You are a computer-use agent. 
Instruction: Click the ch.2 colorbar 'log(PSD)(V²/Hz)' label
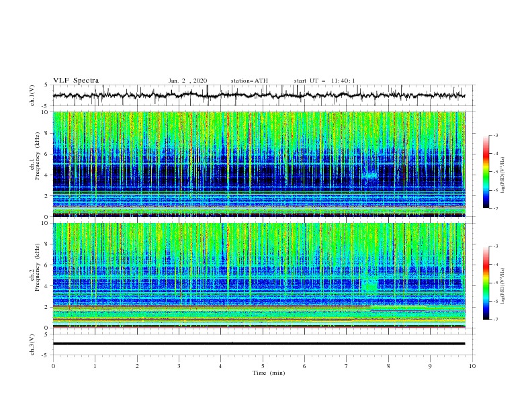(x=502, y=285)
